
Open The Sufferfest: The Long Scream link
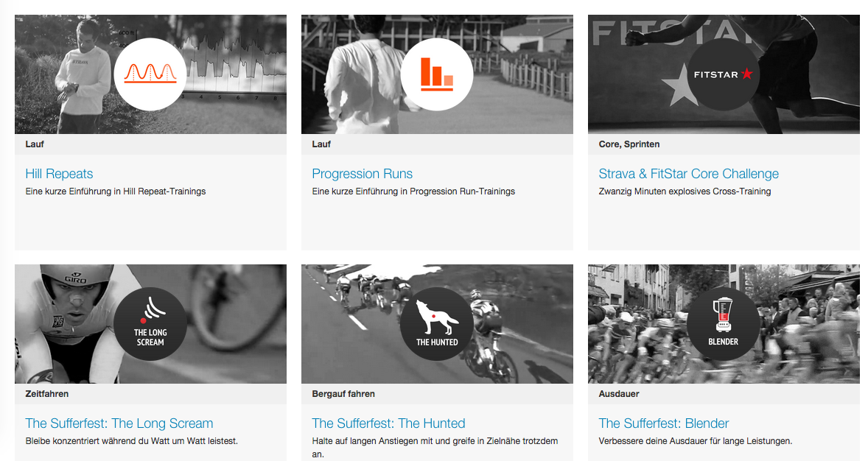[119, 423]
